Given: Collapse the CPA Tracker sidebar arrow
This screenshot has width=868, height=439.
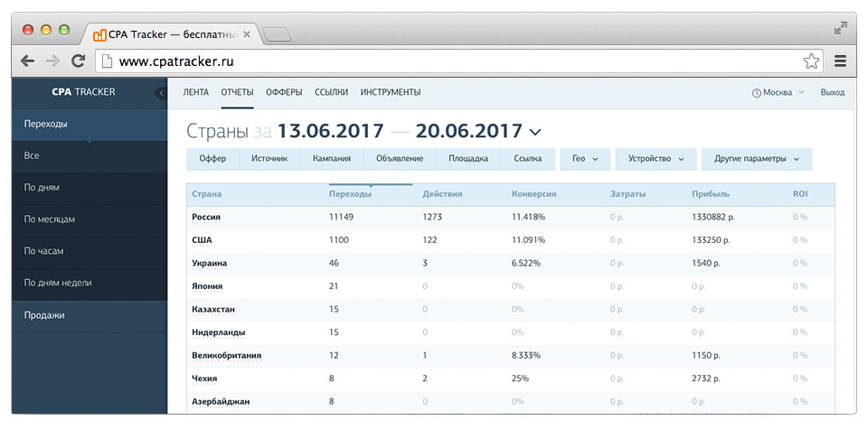Looking at the screenshot, I should click(161, 93).
